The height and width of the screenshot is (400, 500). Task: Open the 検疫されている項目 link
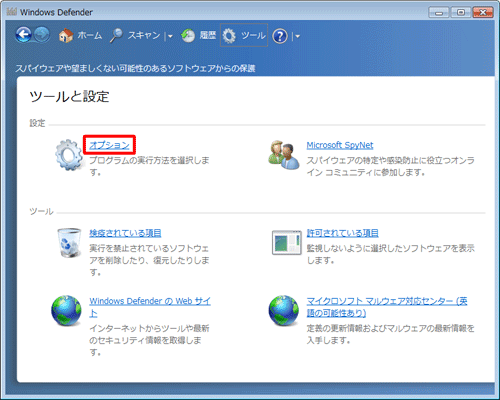pos(125,233)
